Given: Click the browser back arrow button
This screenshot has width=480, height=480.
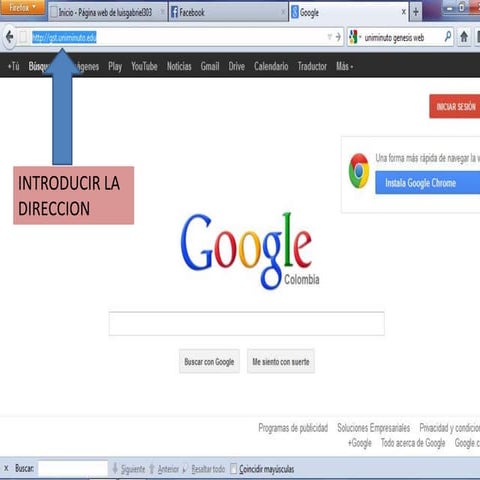Looking at the screenshot, I should tap(9, 37).
